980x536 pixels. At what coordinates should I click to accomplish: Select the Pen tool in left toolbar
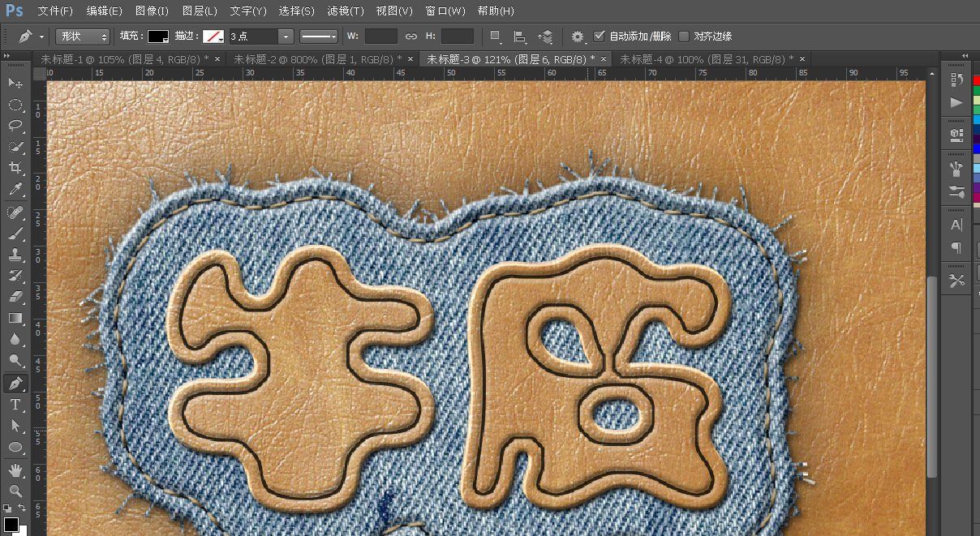click(15, 383)
